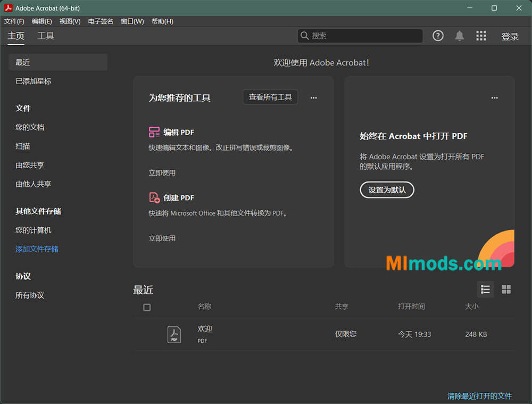Click the 欢迎 file name

tap(205, 328)
